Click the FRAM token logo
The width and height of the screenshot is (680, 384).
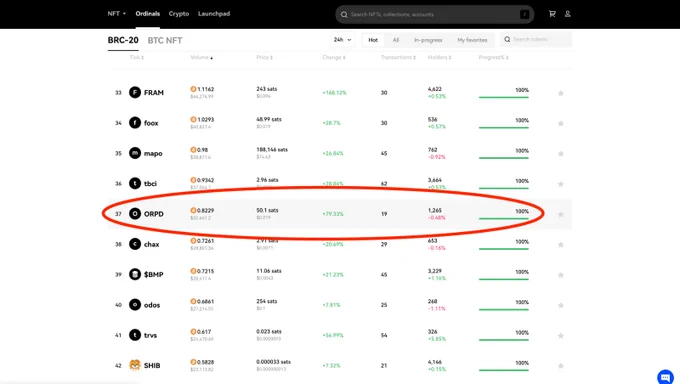[135, 92]
